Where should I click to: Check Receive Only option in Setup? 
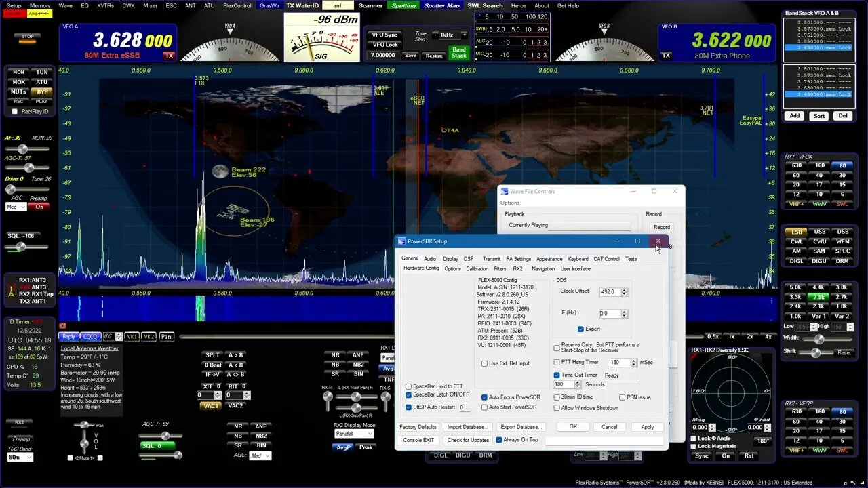pyautogui.click(x=557, y=348)
